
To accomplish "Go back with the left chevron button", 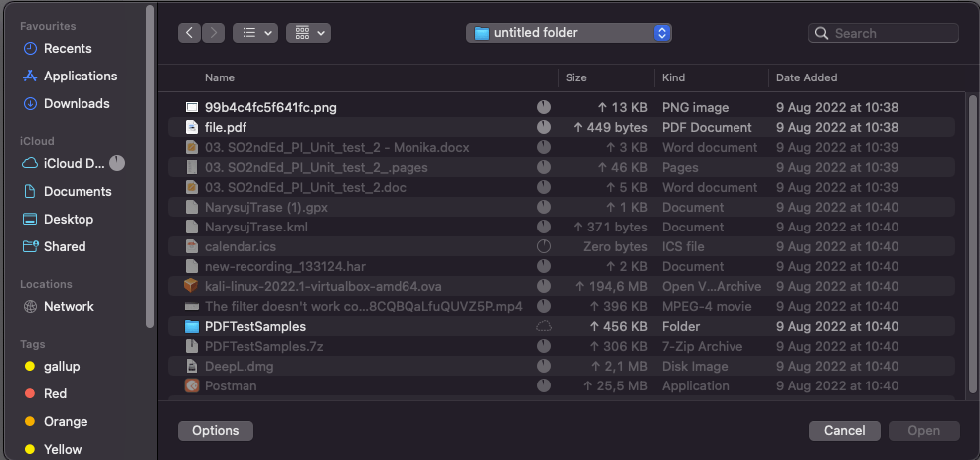I will (190, 33).
